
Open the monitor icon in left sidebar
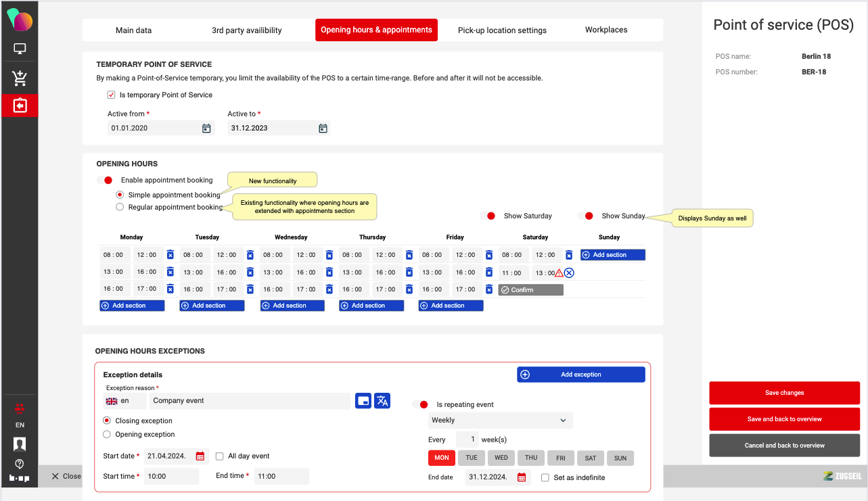coord(20,49)
